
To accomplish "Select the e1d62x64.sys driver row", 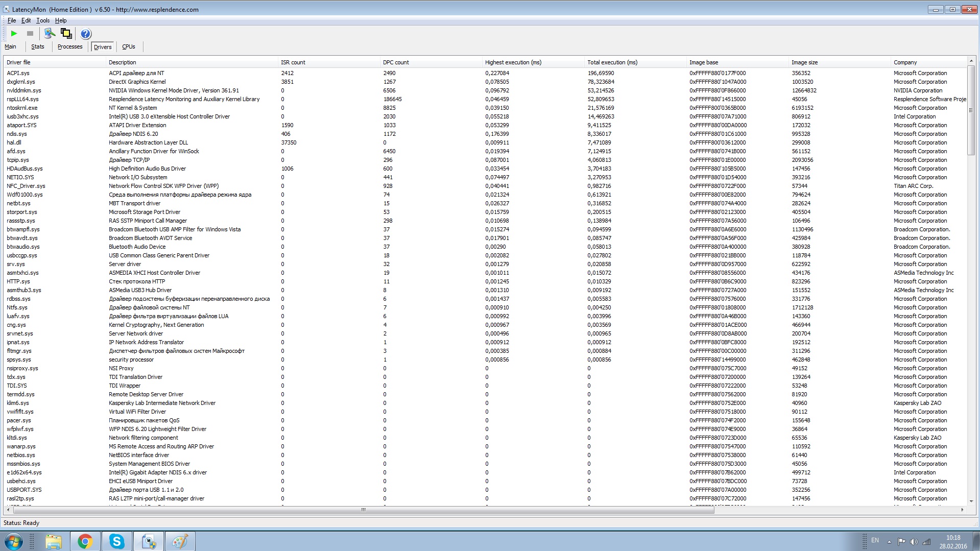I will [485, 472].
